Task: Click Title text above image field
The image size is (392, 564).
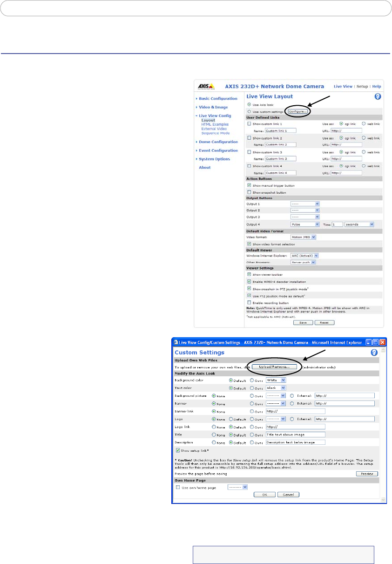Action: [x=295, y=434]
